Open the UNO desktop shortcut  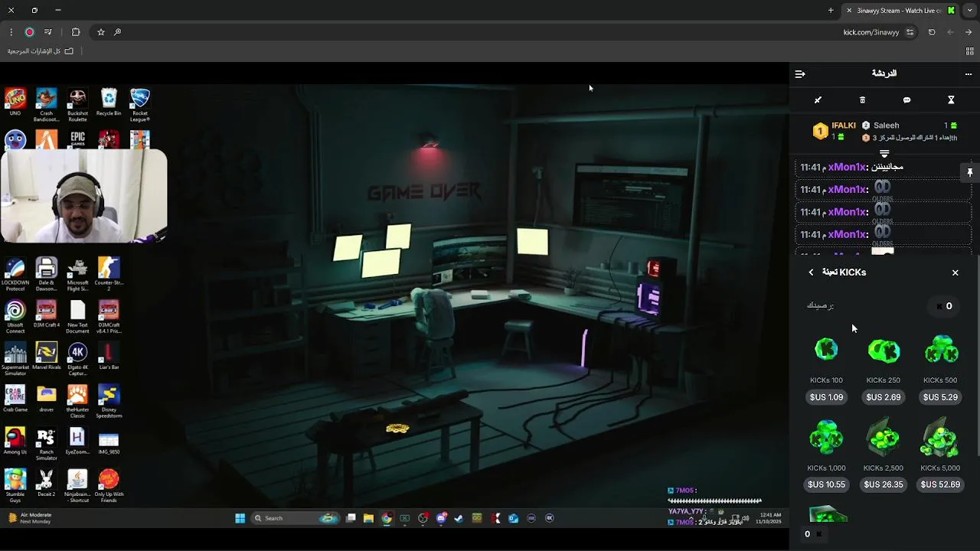point(15,103)
